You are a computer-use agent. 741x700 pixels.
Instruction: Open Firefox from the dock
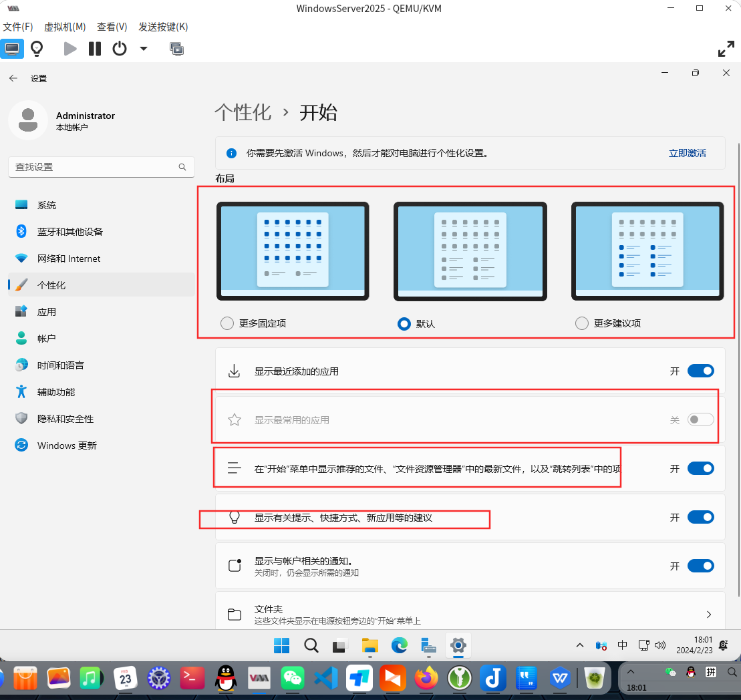[426, 679]
